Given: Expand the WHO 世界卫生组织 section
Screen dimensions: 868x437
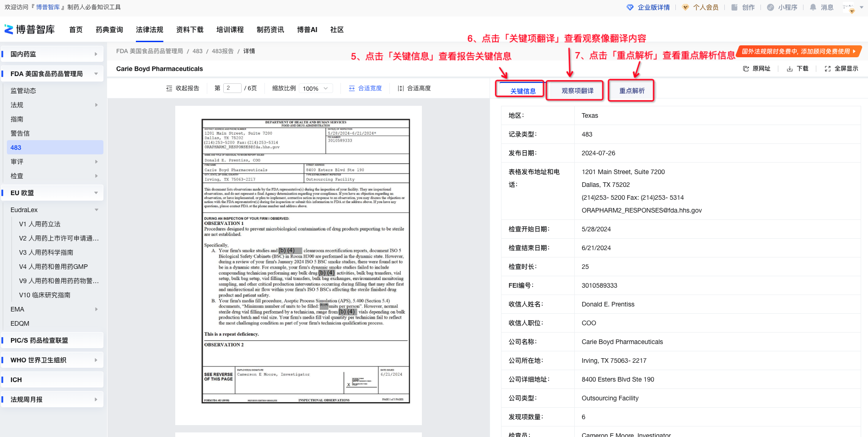Looking at the screenshot, I should click(96, 360).
